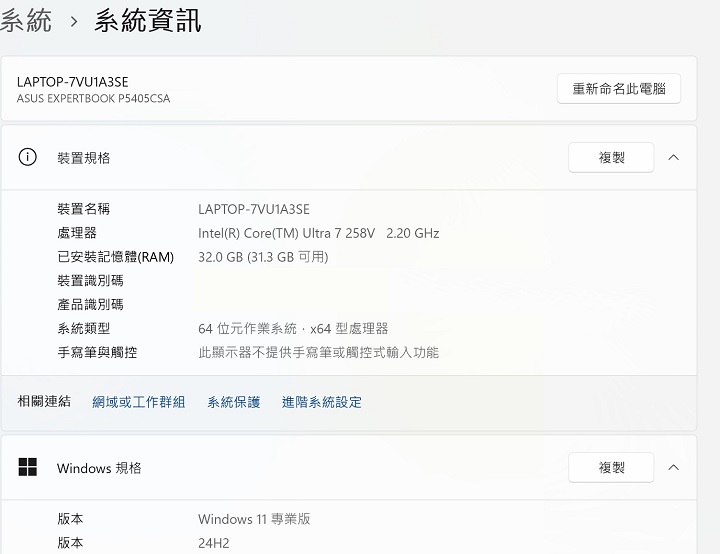Click the 32.0 GB (31.3 GB 可用) value
The height and width of the screenshot is (554, 720).
263,257
